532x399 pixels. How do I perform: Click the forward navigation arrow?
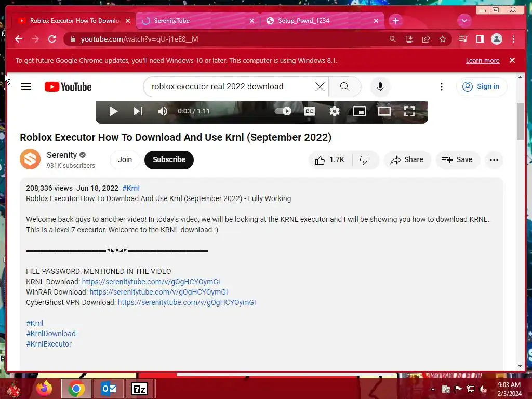click(35, 39)
